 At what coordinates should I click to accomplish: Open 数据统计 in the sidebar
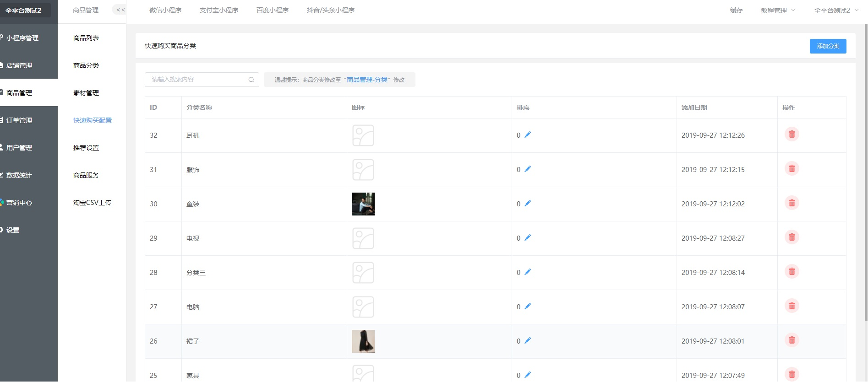(x=29, y=175)
